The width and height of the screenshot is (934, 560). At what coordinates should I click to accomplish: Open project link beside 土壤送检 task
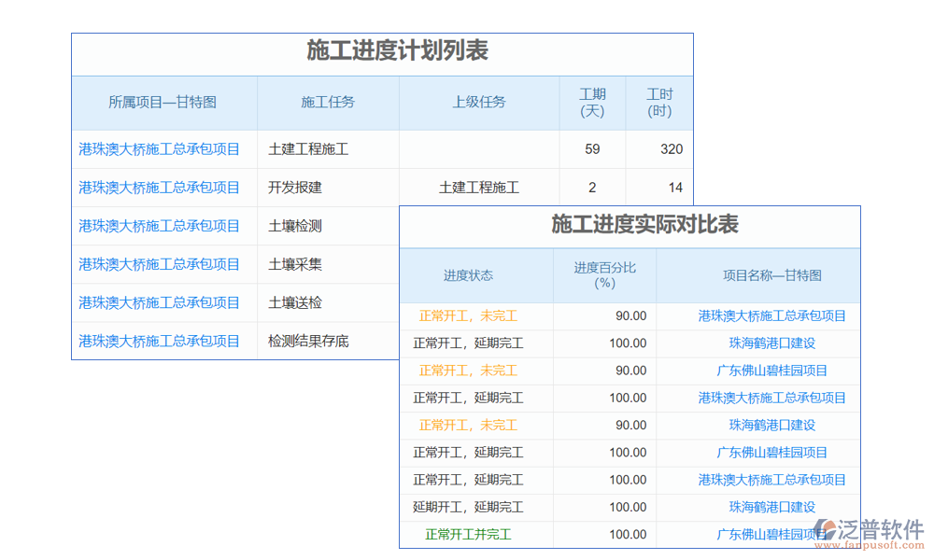[x=159, y=302]
